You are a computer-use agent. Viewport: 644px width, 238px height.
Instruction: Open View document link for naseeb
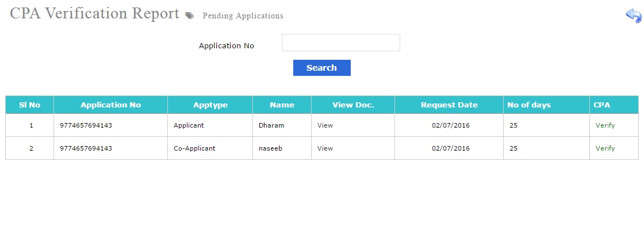coord(325,148)
